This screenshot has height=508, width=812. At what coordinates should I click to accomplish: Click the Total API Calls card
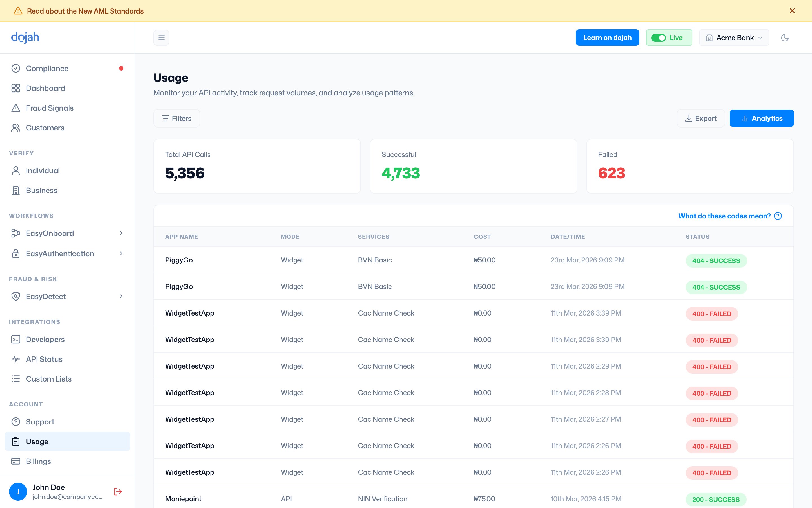[x=257, y=166]
